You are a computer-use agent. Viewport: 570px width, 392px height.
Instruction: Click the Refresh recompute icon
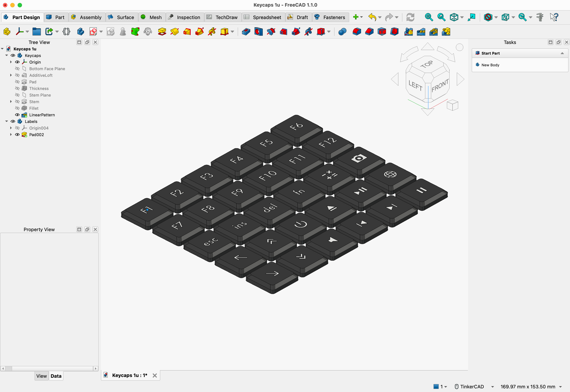coord(410,17)
